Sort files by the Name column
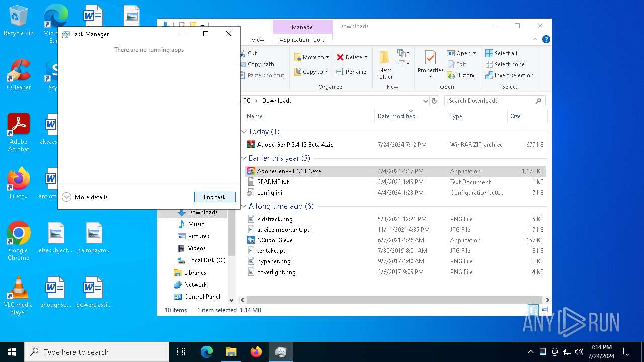 pos(308,116)
